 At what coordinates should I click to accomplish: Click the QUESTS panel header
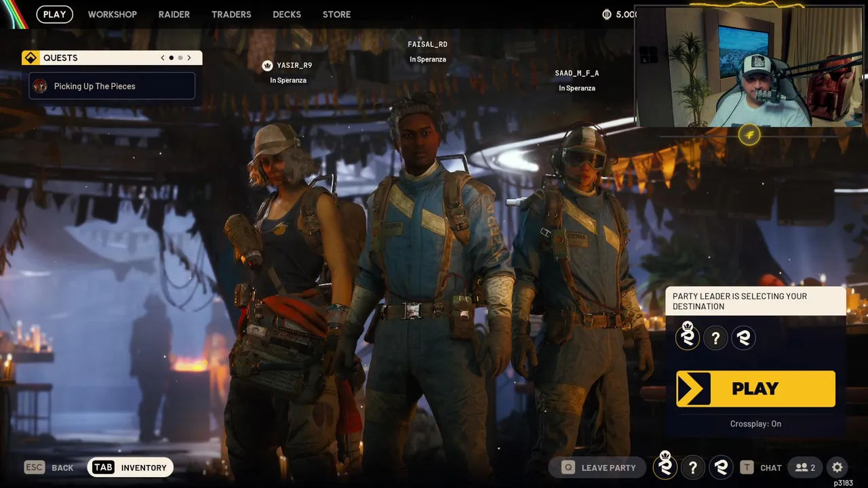[112, 58]
